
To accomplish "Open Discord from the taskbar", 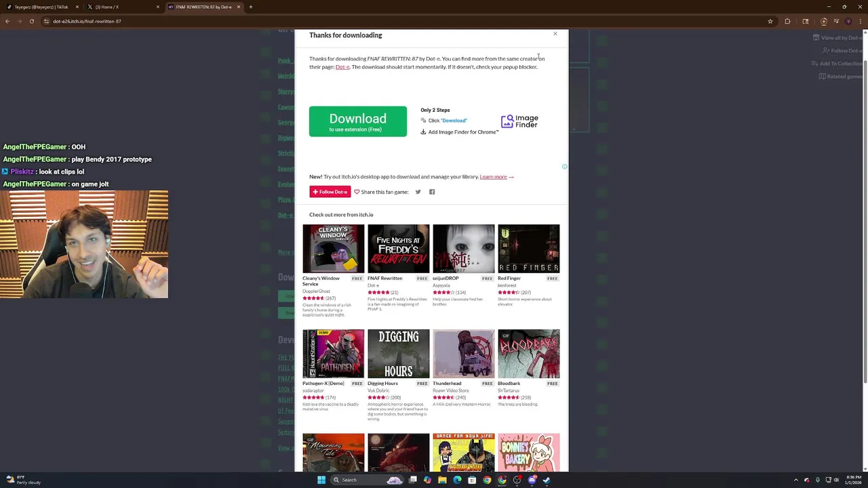I will click(x=532, y=480).
